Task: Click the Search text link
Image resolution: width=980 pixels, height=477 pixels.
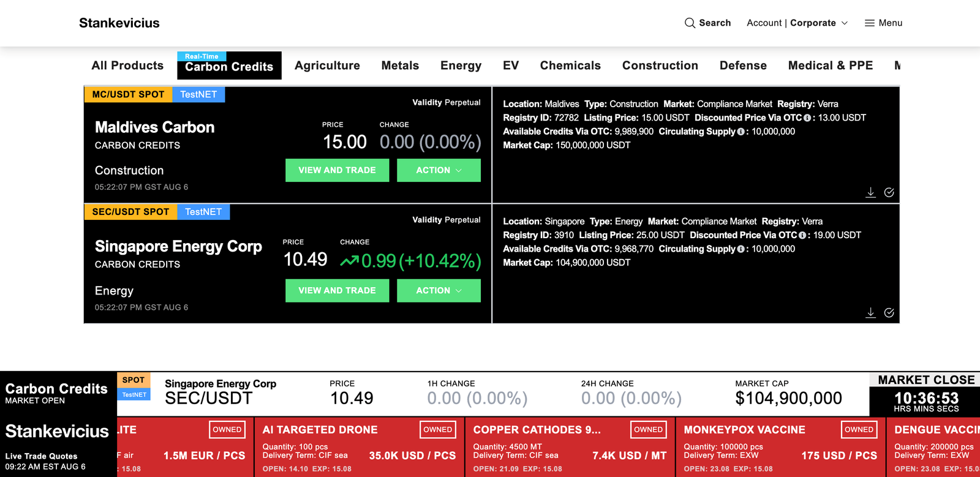Action: tap(715, 23)
